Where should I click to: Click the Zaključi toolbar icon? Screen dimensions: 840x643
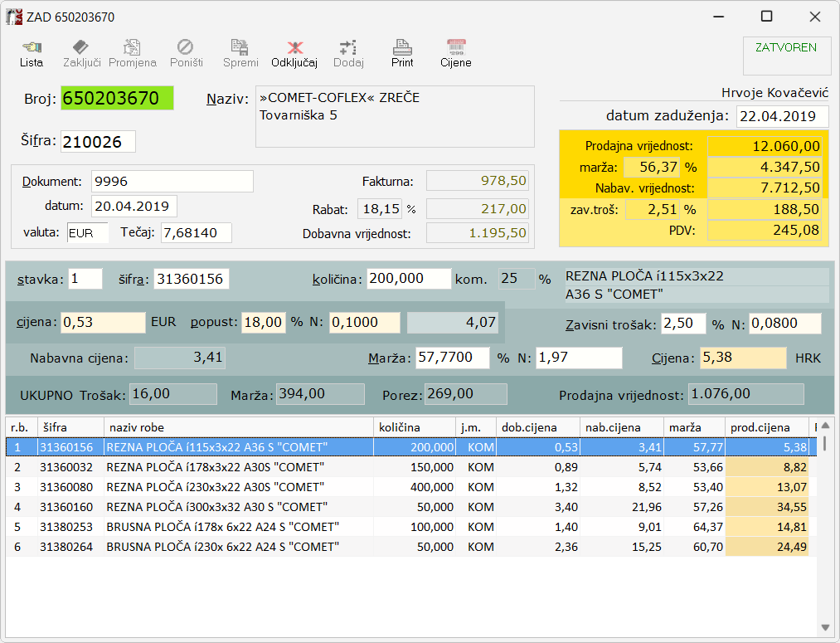pos(81,53)
